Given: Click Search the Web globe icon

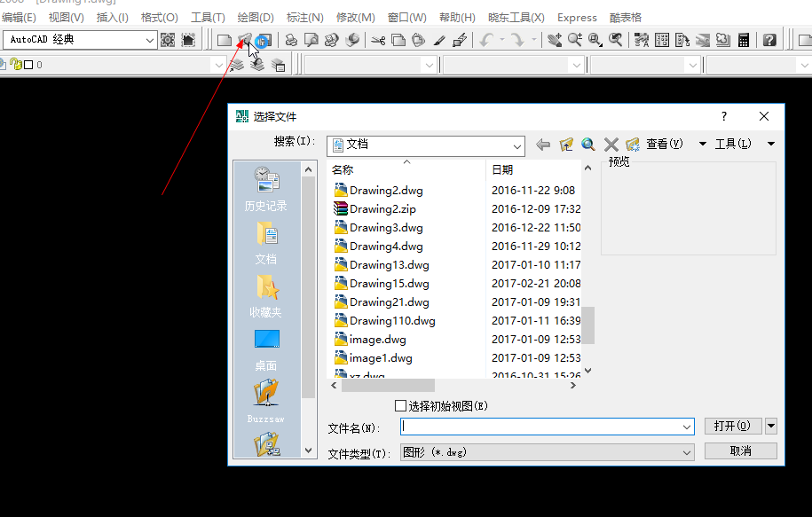Looking at the screenshot, I should 587,145.
